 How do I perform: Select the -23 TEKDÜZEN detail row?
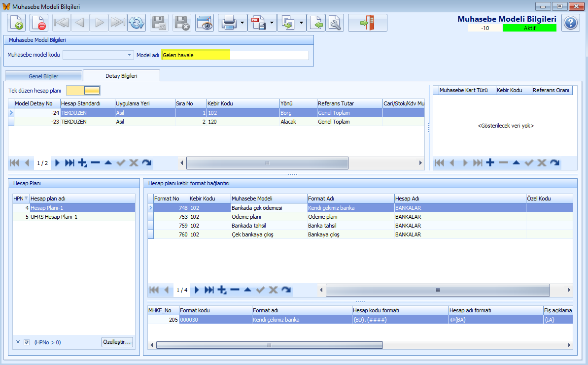click(217, 122)
